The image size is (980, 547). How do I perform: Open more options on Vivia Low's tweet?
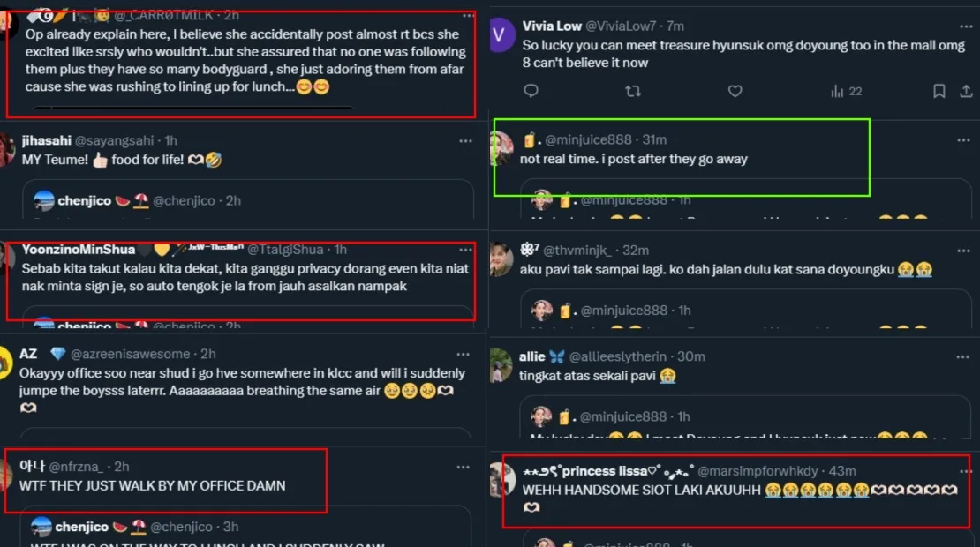963,26
